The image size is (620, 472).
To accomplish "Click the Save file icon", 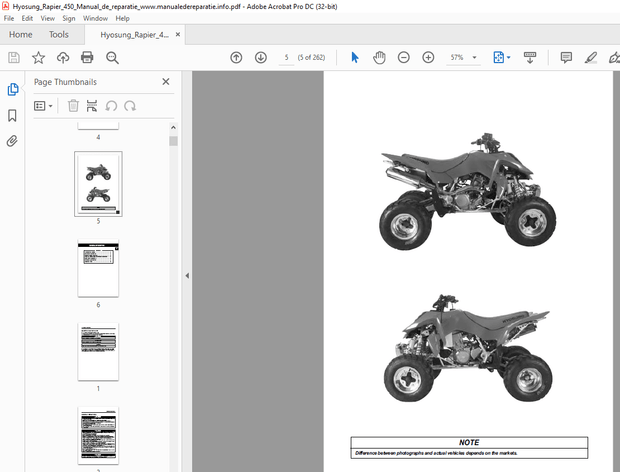I will (14, 58).
